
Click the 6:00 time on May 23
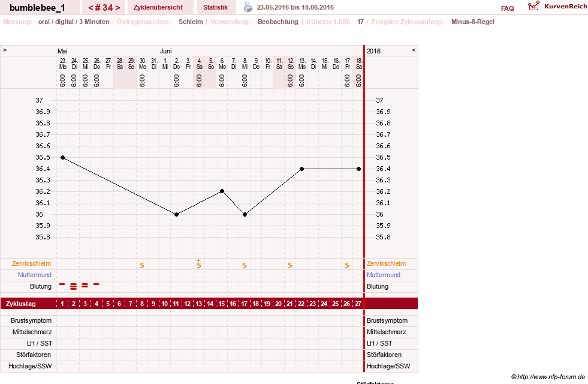(62, 80)
